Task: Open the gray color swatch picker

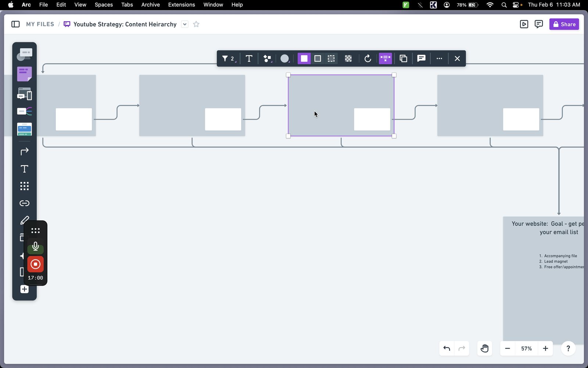Action: click(285, 59)
